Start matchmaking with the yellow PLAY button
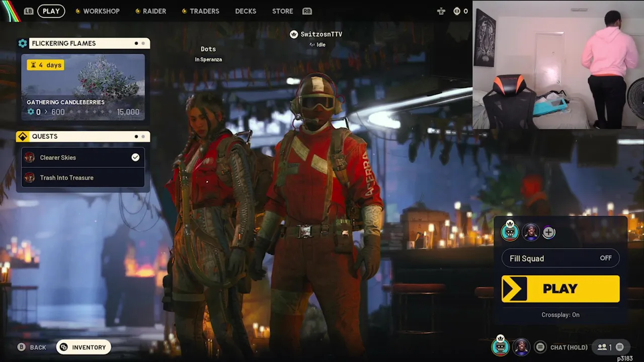The height and width of the screenshot is (362, 644). pyautogui.click(x=560, y=289)
